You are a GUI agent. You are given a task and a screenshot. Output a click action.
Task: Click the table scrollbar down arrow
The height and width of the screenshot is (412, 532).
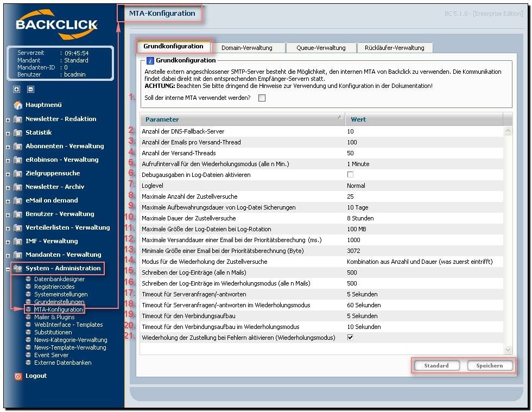click(508, 350)
